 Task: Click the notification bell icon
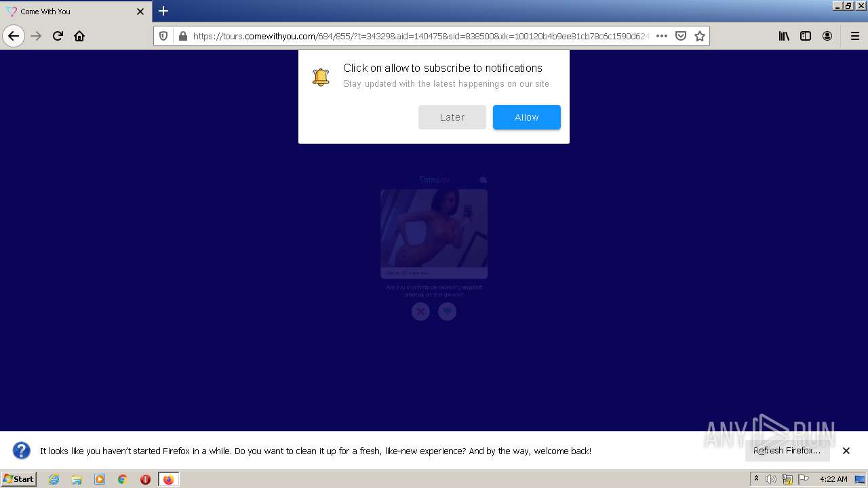tap(321, 77)
